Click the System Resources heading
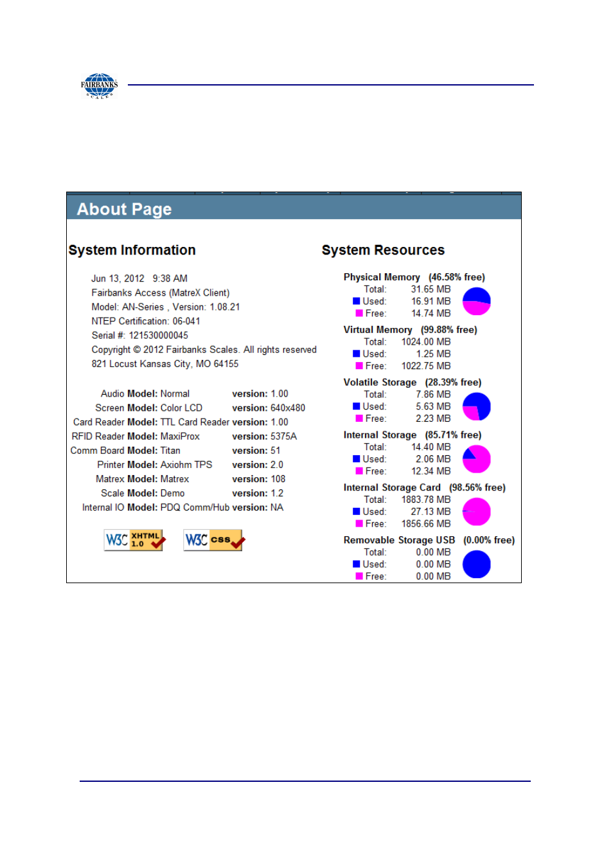The height and width of the screenshot is (868, 613). [383, 250]
